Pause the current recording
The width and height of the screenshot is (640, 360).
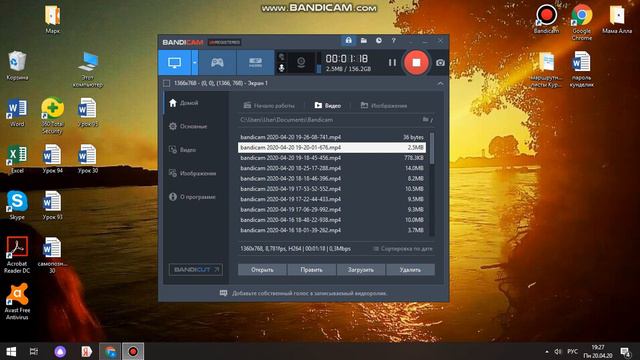392,62
